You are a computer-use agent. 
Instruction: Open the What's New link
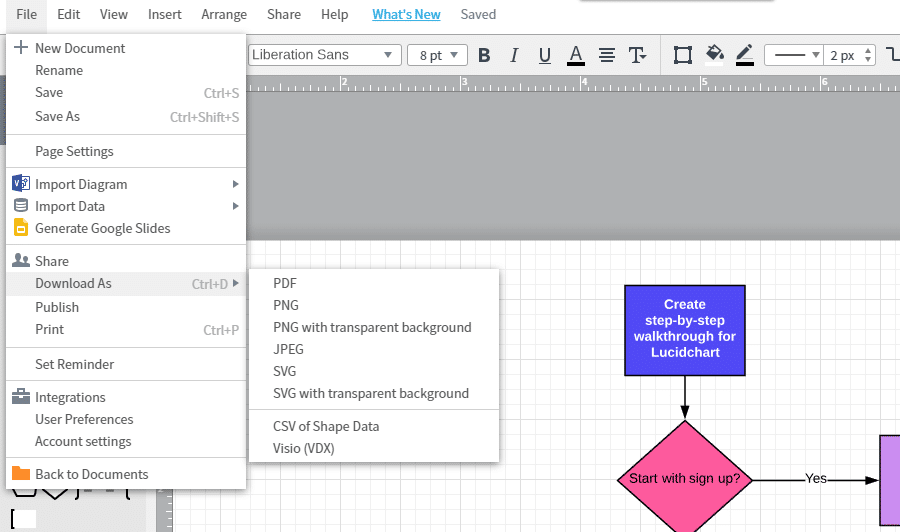click(x=406, y=14)
